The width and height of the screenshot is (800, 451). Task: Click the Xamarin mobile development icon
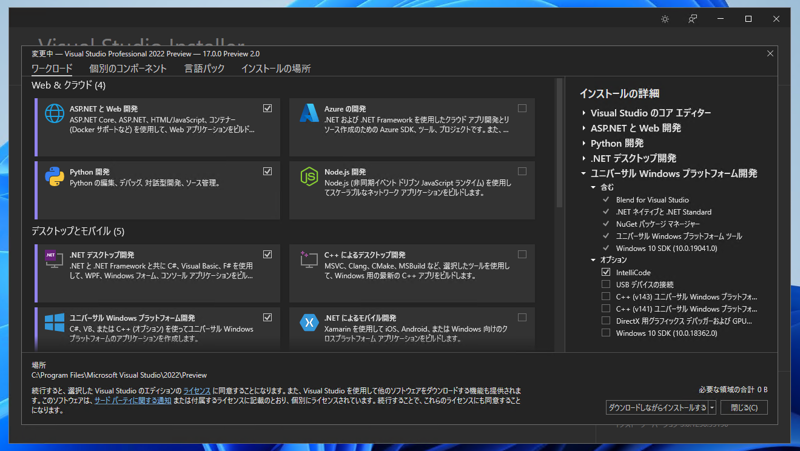tap(309, 323)
